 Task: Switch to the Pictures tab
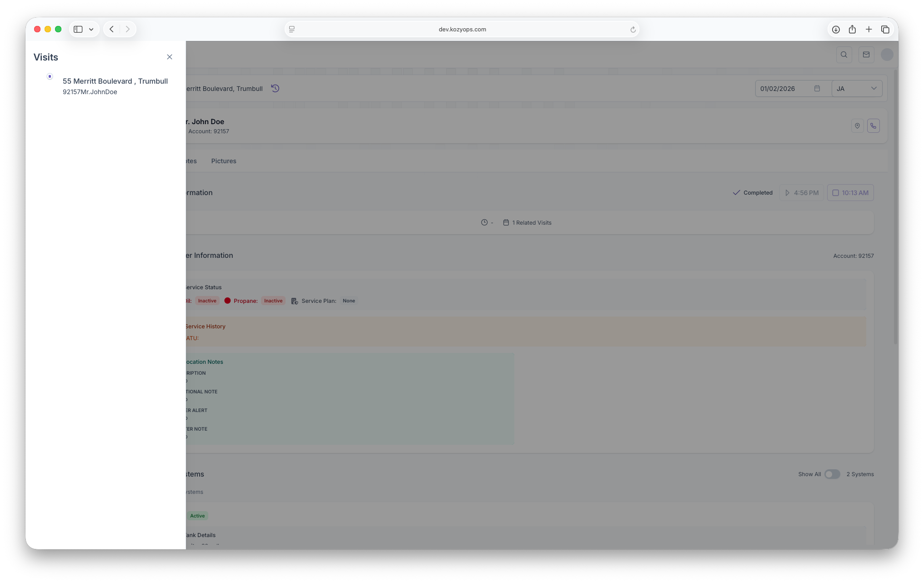pos(224,161)
